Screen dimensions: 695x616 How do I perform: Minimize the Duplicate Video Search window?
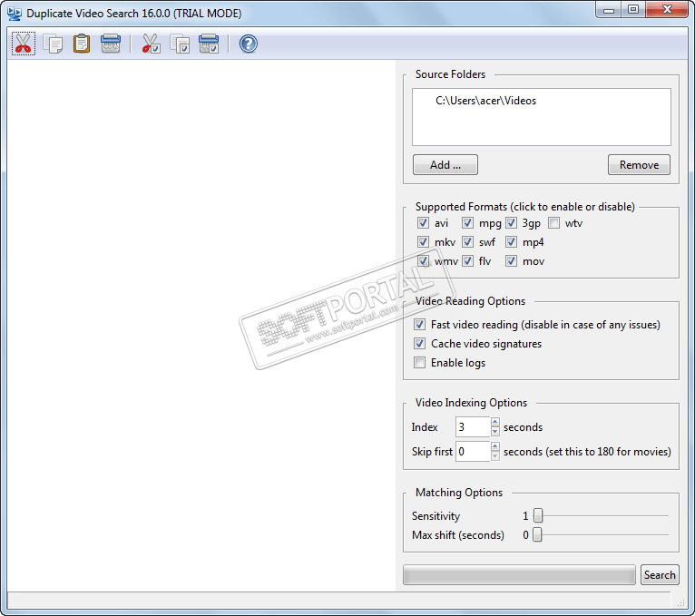(x=609, y=10)
